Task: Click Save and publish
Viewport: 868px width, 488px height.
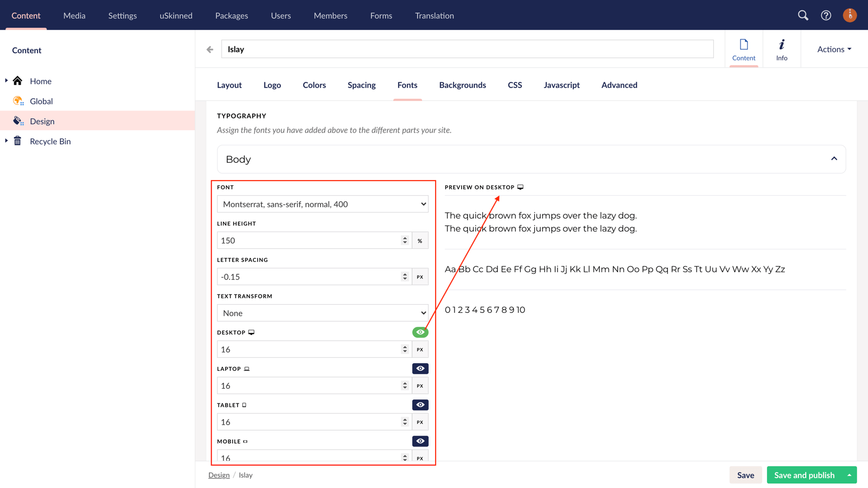Action: [x=805, y=474]
